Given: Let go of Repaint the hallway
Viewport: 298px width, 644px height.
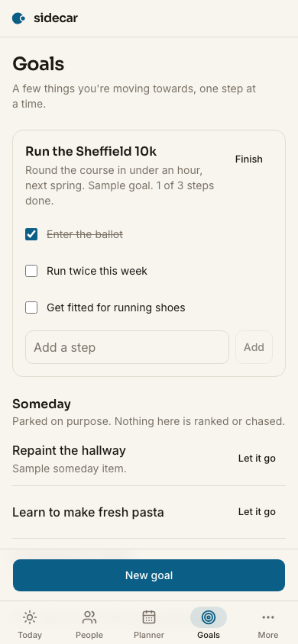Looking at the screenshot, I should (x=257, y=459).
